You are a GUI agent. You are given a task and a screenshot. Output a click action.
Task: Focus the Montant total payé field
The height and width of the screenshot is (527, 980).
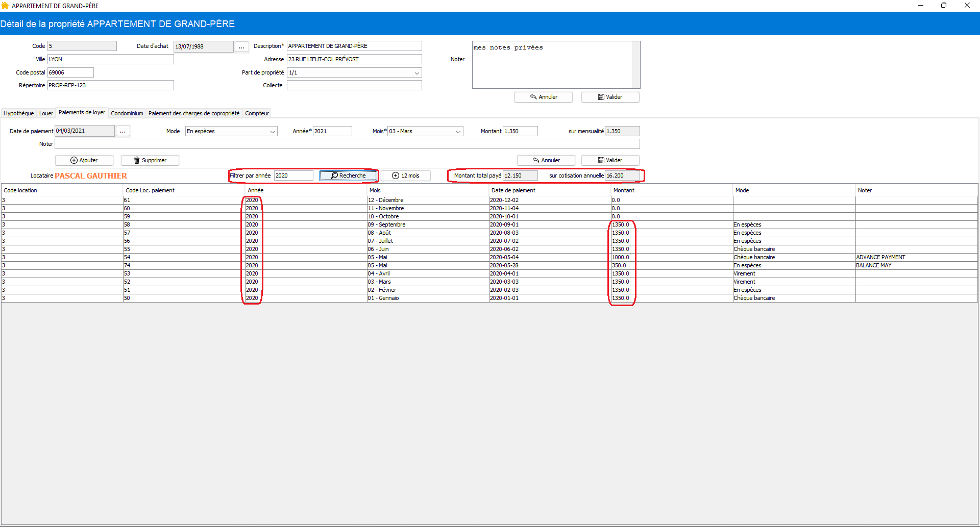pyautogui.click(x=520, y=175)
